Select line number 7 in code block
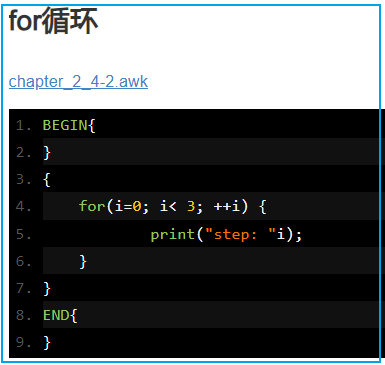Image resolution: width=385 pixels, height=365 pixels. click(x=23, y=288)
